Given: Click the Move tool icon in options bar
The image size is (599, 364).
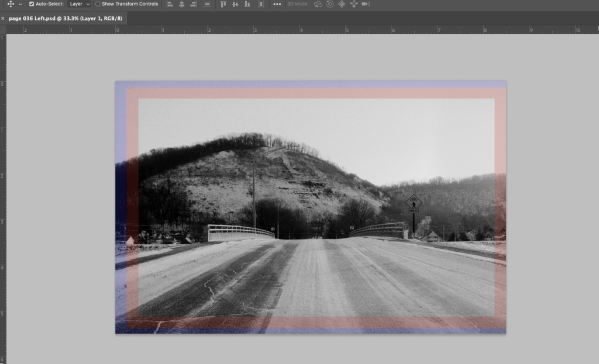Looking at the screenshot, I should point(11,4).
